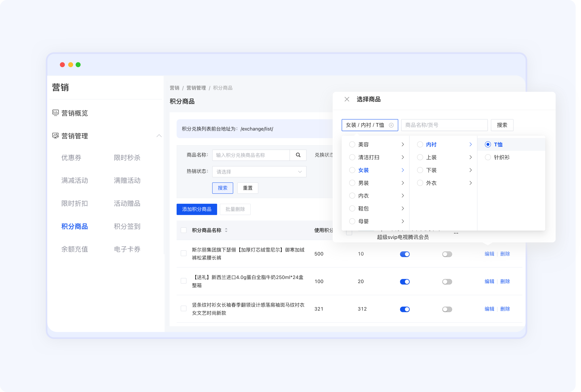
Task: Click 编辑 on the 斯尔丽 product row
Action: click(x=489, y=254)
